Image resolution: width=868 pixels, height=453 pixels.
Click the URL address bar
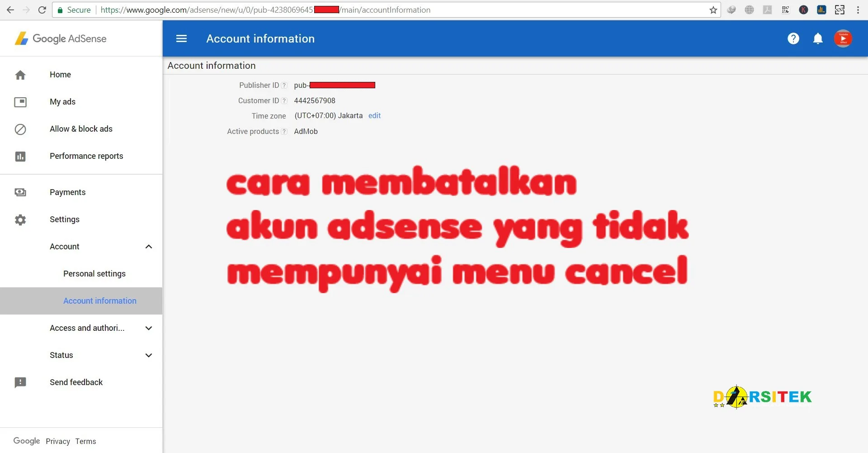click(387, 10)
